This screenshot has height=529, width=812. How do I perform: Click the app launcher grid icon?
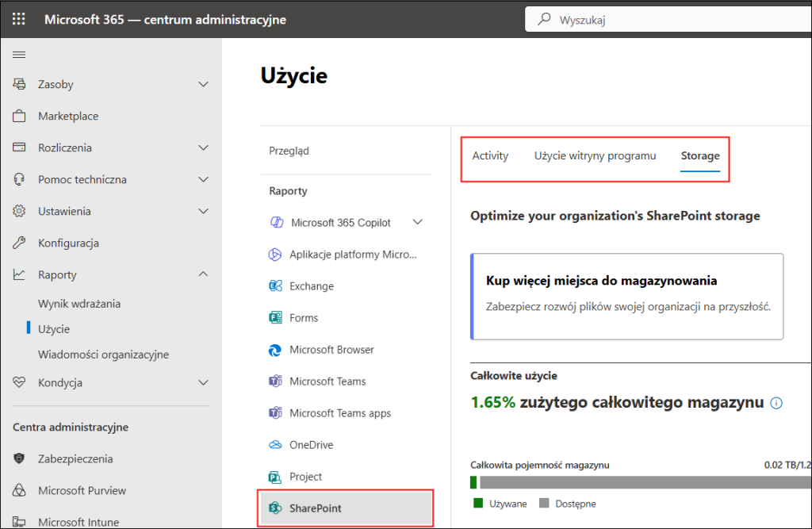click(18, 19)
